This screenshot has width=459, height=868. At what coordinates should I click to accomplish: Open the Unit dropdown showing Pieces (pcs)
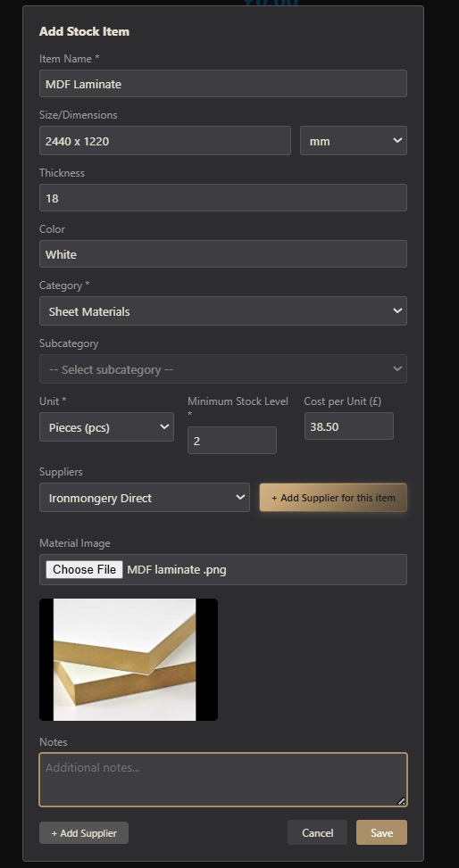pos(106,426)
